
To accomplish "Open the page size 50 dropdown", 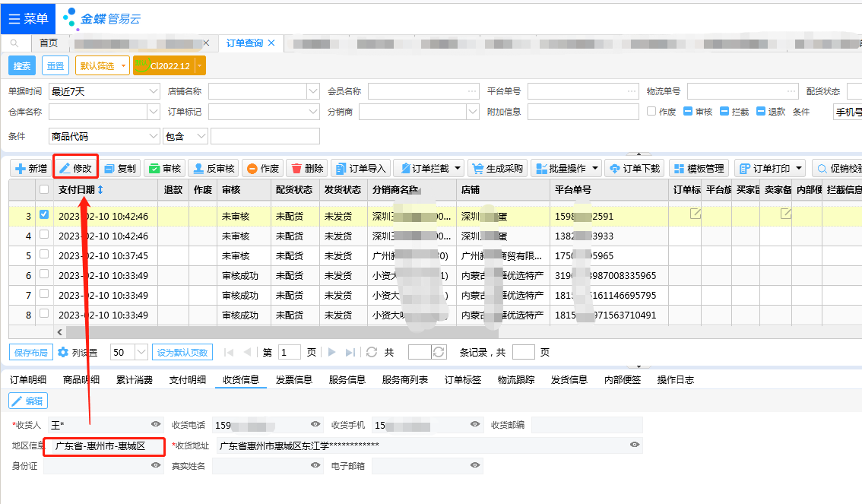I will pyautogui.click(x=141, y=352).
